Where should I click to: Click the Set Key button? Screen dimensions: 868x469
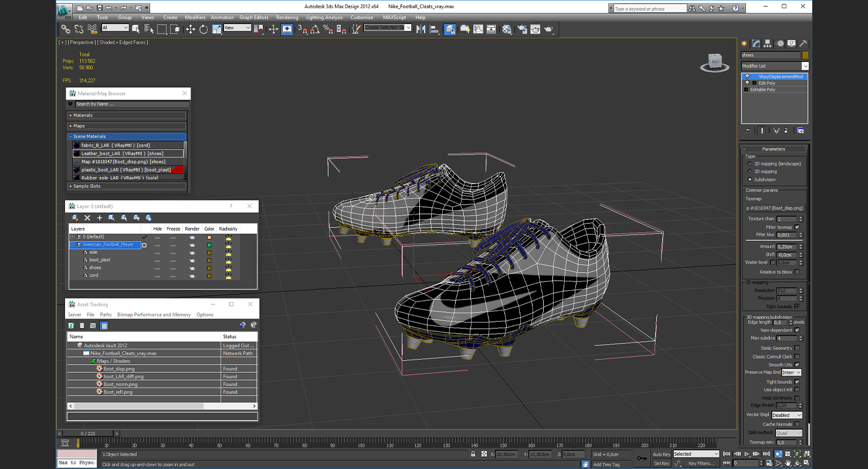(662, 463)
